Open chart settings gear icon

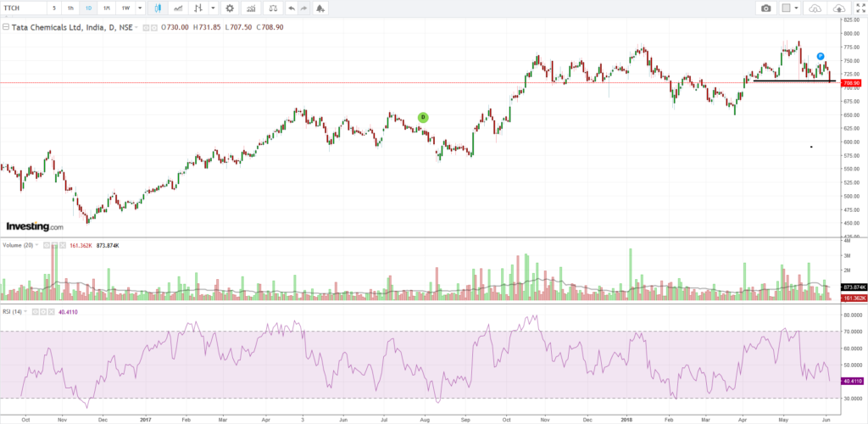tap(230, 8)
